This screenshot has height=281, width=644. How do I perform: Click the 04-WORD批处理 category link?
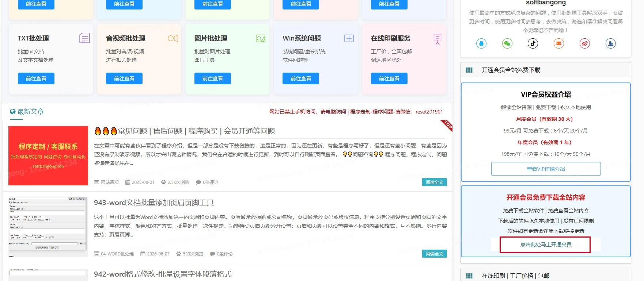point(117,254)
